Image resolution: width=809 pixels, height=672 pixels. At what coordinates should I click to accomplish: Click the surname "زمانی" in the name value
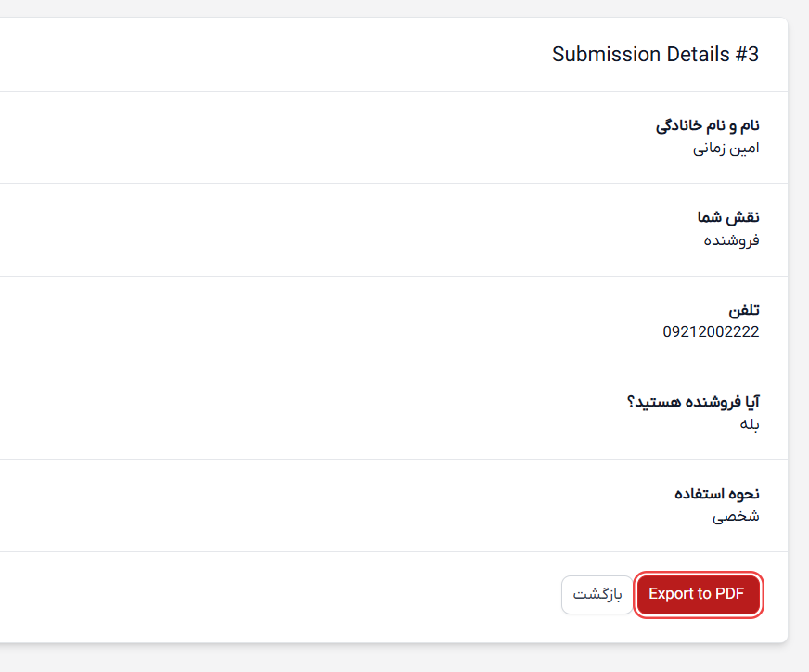click(x=709, y=148)
